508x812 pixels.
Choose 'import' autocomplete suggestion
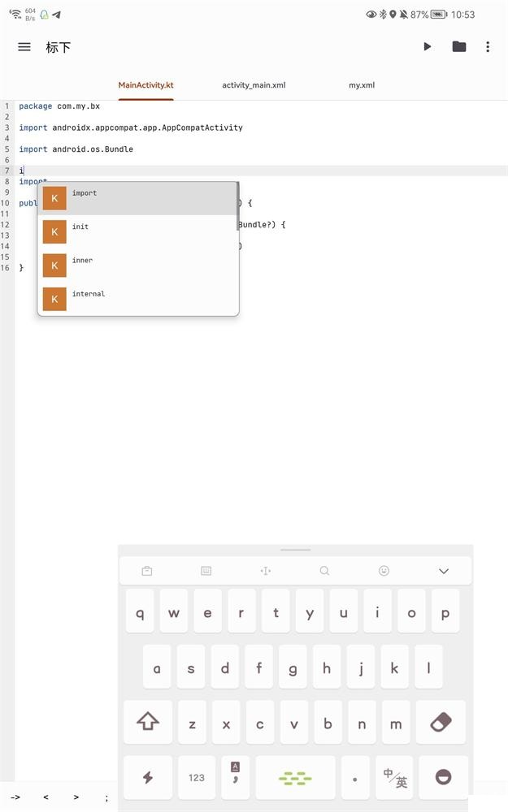138,198
